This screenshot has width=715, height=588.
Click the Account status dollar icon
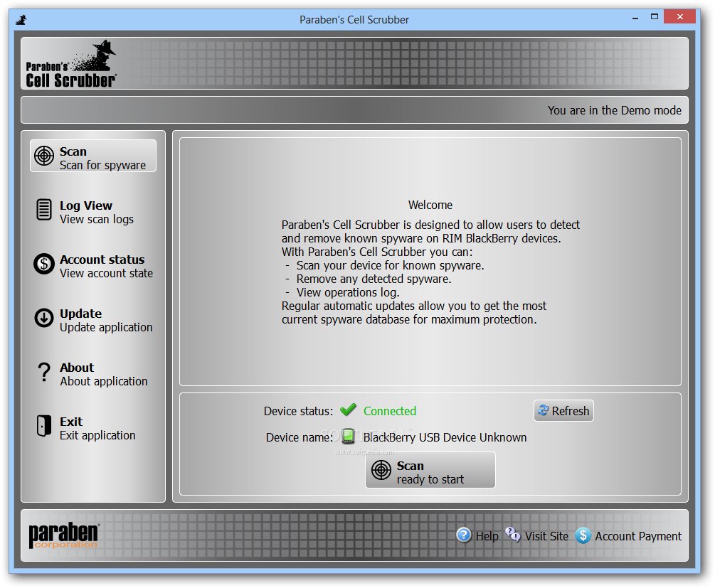[44, 264]
